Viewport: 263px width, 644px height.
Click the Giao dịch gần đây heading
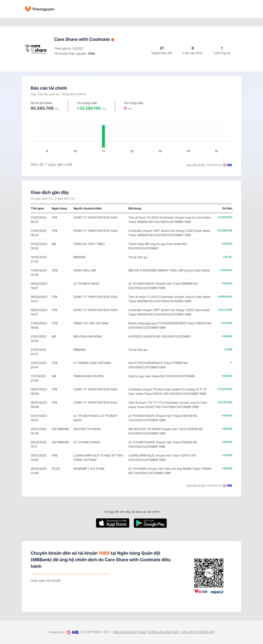[50, 192]
